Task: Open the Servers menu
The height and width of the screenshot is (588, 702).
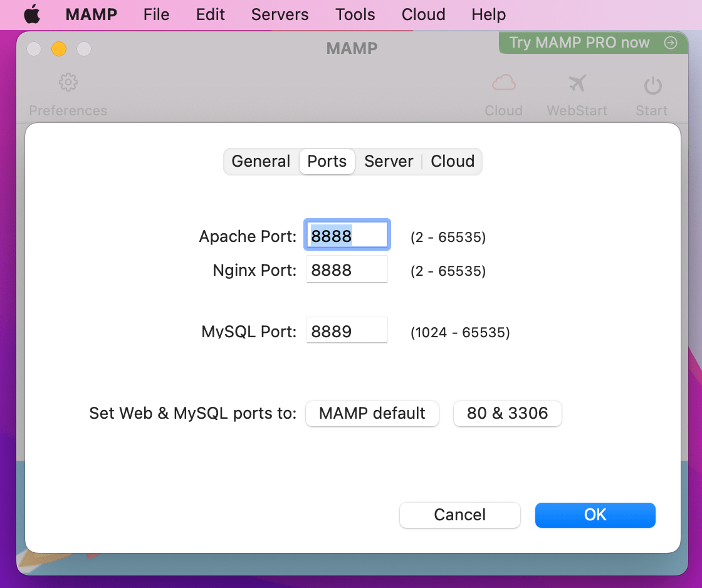Action: [280, 14]
